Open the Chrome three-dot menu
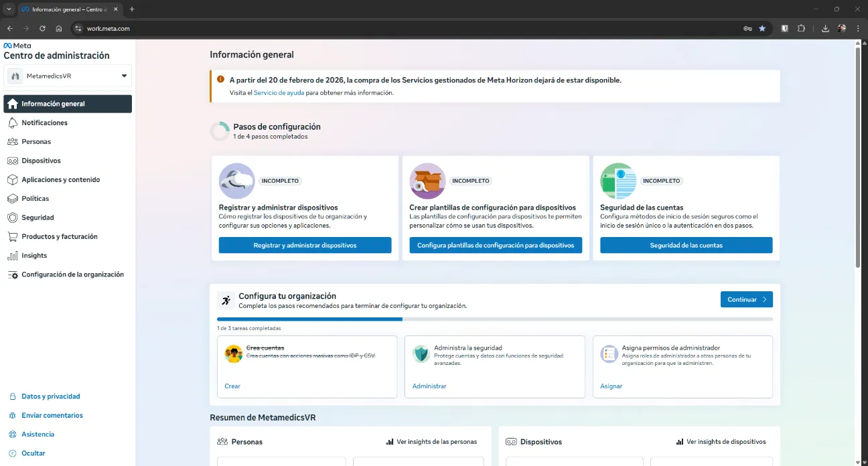The height and width of the screenshot is (466, 868). point(858,29)
